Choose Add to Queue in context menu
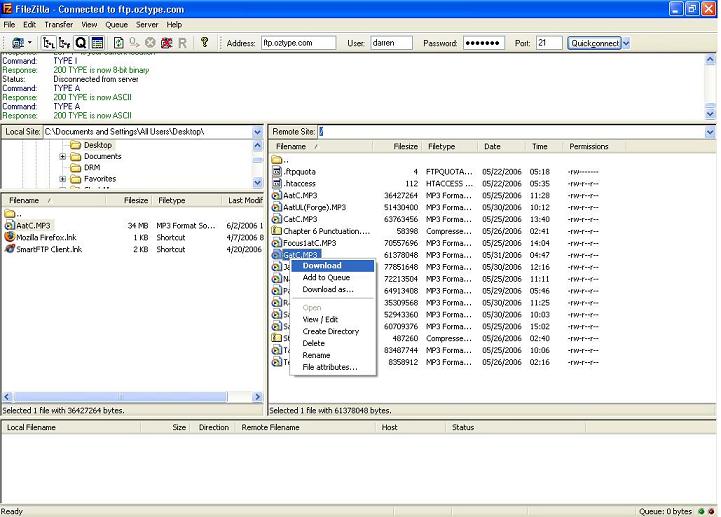The width and height of the screenshot is (721, 517). point(333,277)
